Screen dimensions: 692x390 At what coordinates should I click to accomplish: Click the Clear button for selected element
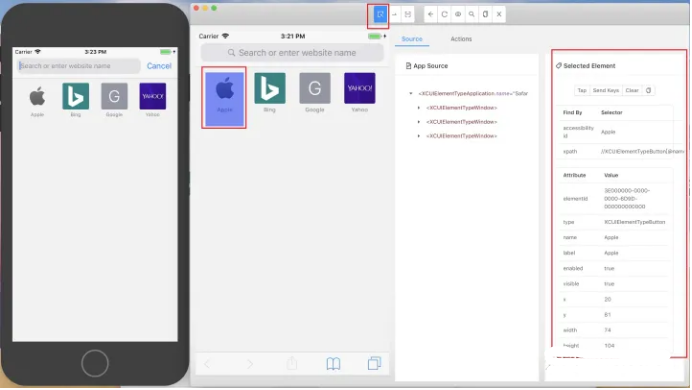pyautogui.click(x=632, y=90)
